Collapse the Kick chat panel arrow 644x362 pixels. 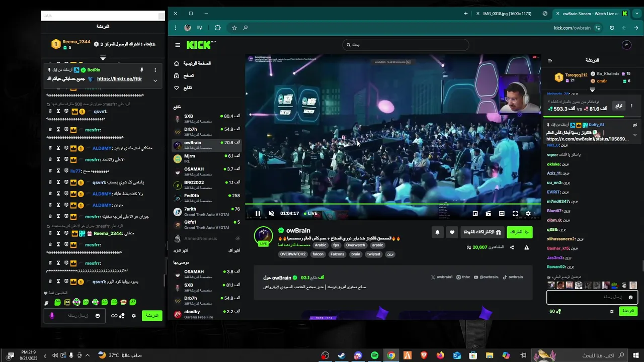pyautogui.click(x=550, y=61)
